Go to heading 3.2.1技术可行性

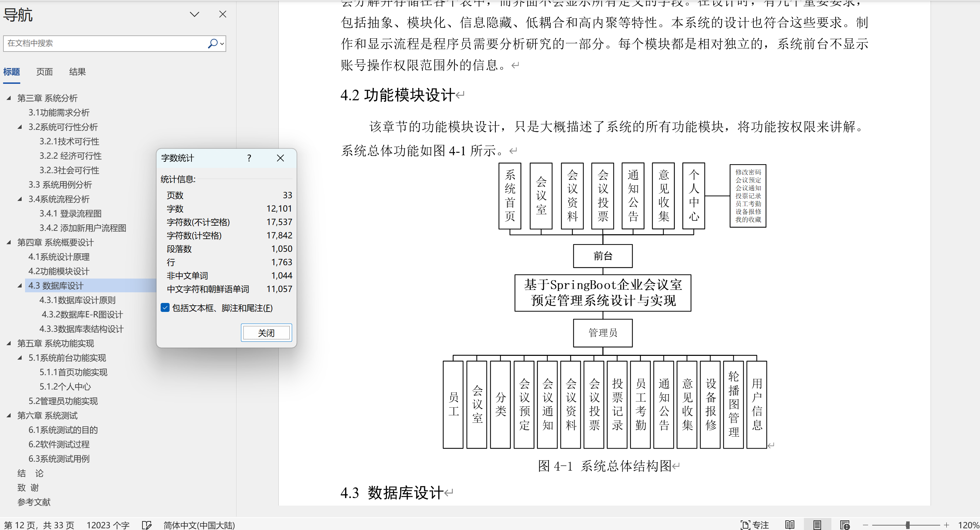(69, 141)
